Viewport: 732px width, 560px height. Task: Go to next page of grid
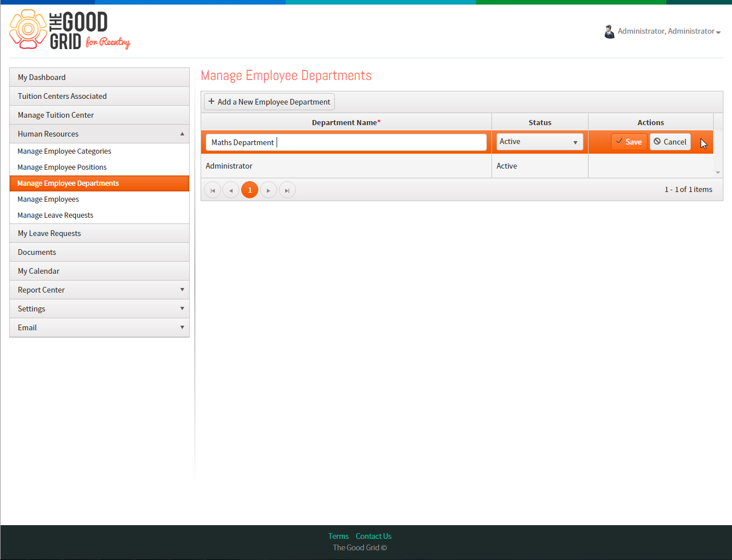pyautogui.click(x=269, y=190)
